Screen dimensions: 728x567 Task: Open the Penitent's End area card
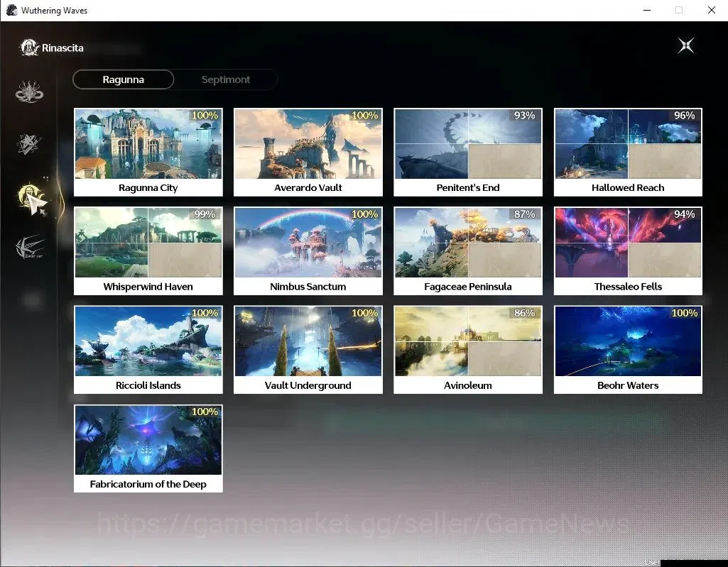pos(468,152)
